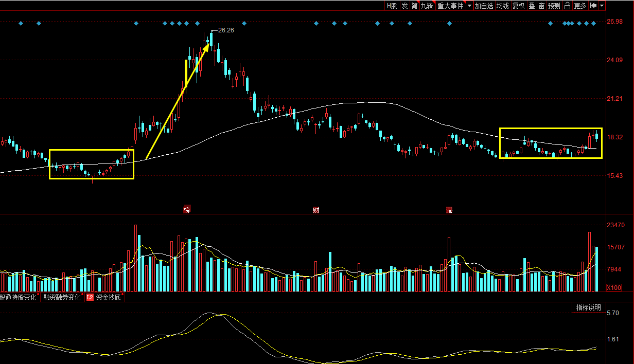Switch to the 融资融券变化 indicator tab
The image size is (634, 364).
click(62, 297)
